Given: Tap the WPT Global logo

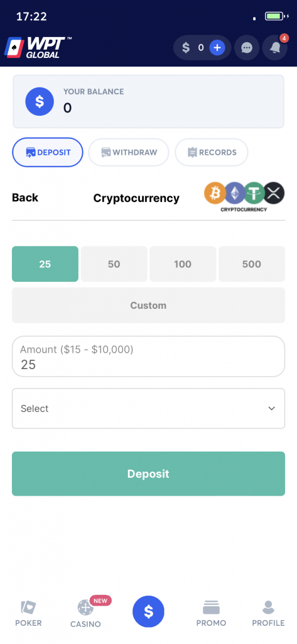Looking at the screenshot, I should click(38, 48).
